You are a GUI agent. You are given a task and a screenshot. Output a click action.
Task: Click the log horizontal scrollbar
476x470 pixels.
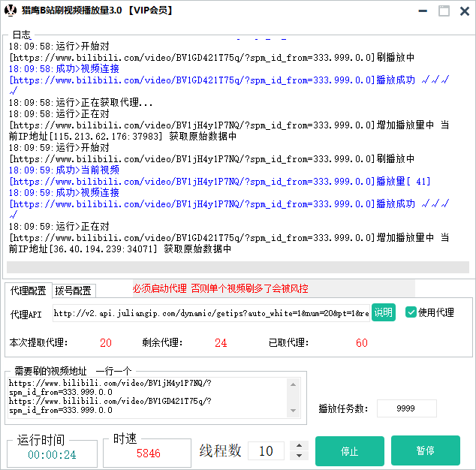point(238,267)
